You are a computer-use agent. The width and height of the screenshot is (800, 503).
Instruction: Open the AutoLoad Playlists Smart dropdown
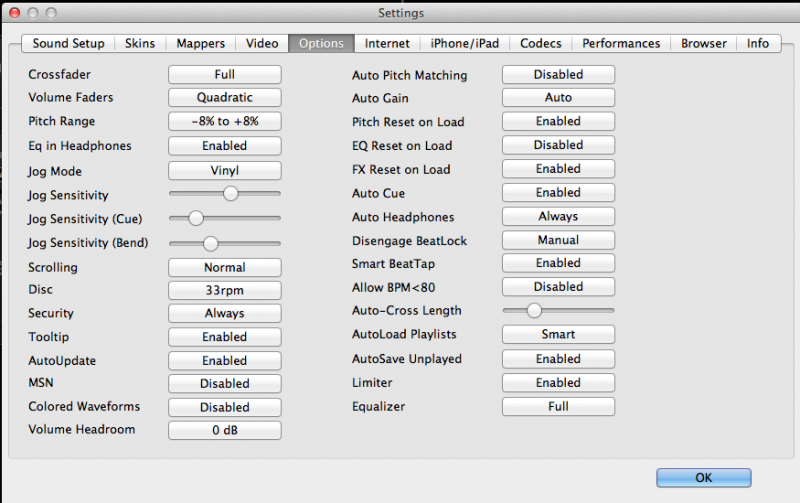pos(557,335)
